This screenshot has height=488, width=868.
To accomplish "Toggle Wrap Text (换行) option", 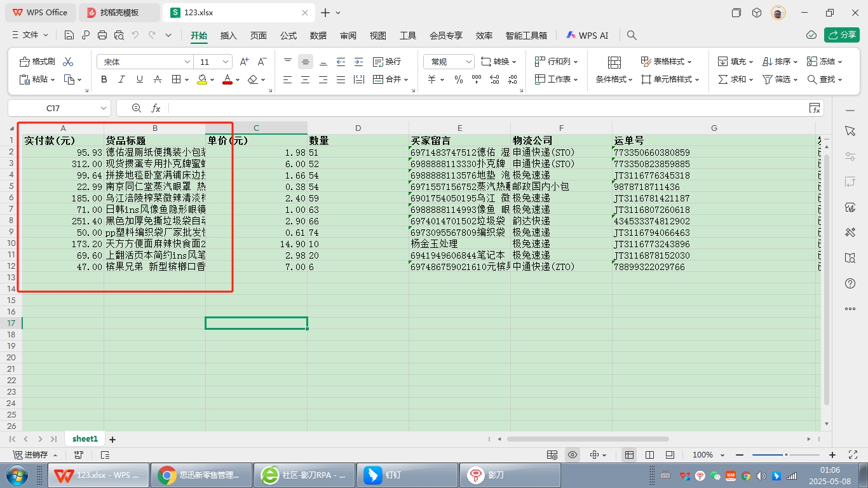I will 386,62.
